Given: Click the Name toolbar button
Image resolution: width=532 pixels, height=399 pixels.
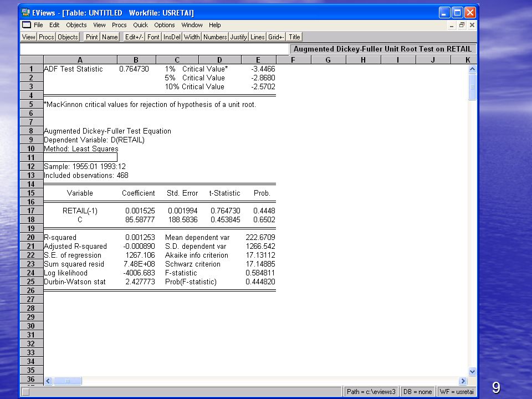Looking at the screenshot, I should (110, 37).
